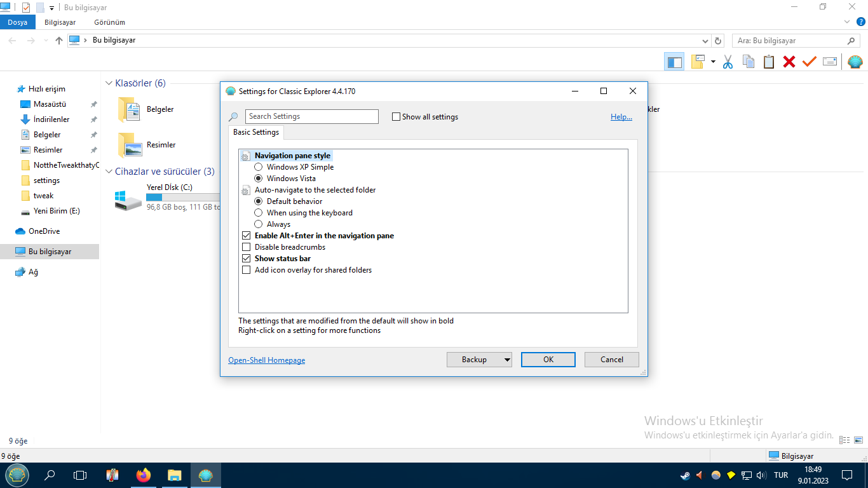
Task: Click the Properties checkmark in the quick access toolbar
Action: click(x=26, y=8)
